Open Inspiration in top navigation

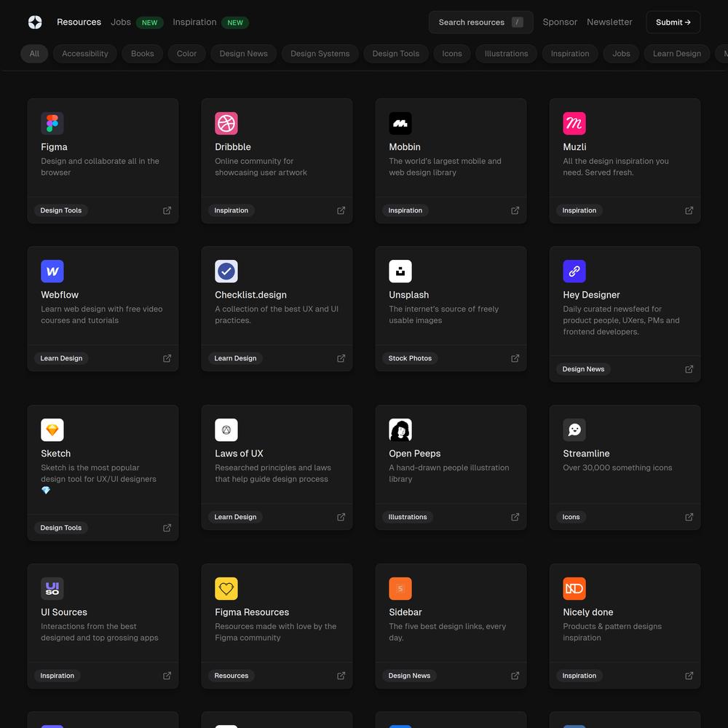194,22
